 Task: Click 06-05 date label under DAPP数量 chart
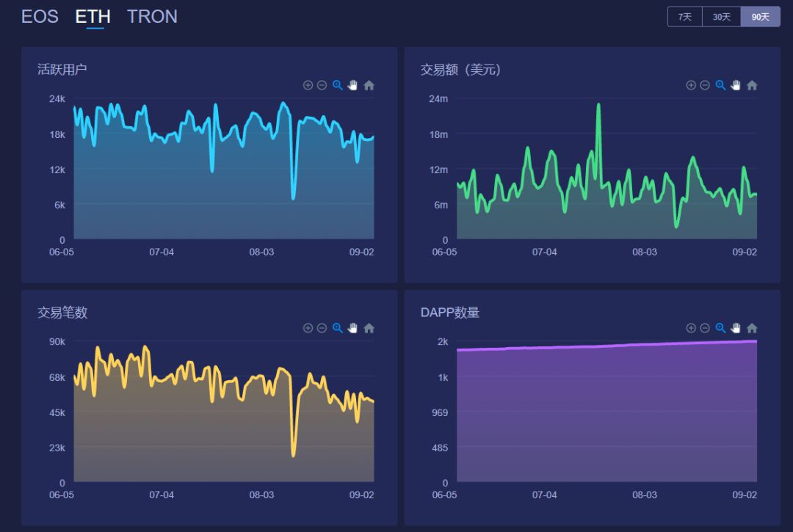tap(444, 495)
